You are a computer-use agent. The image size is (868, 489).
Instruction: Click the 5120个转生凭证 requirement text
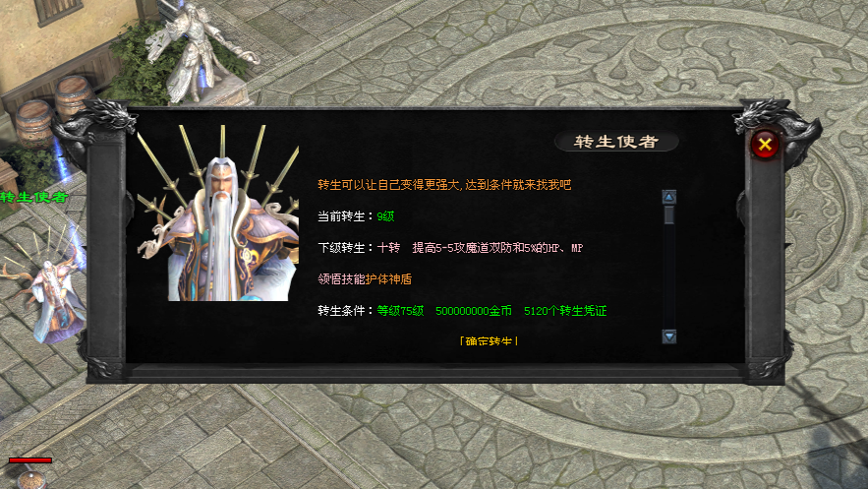click(565, 311)
